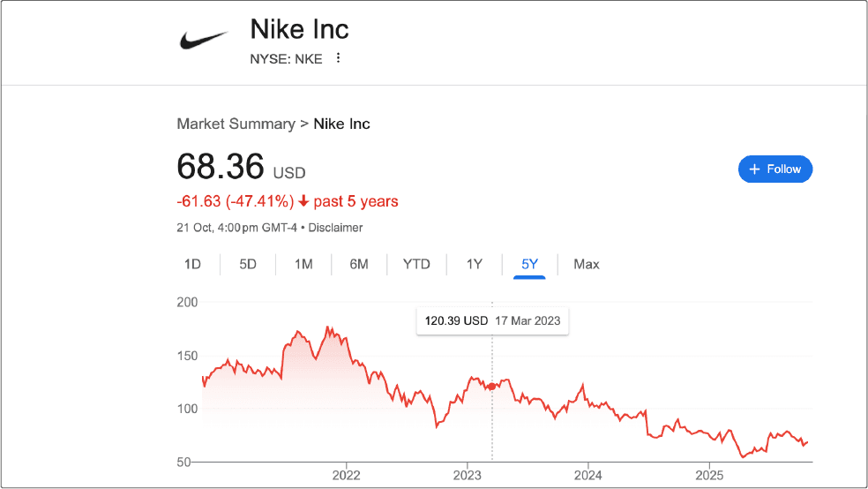Click the Nike Inc page heading
The image size is (868, 489).
[300, 29]
